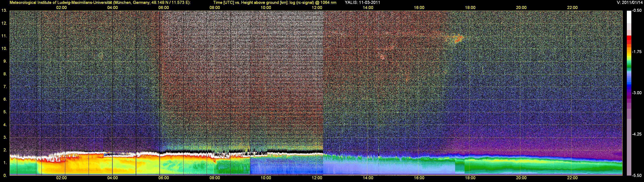Click the 10:00 label on the bottom time axis

(266, 178)
